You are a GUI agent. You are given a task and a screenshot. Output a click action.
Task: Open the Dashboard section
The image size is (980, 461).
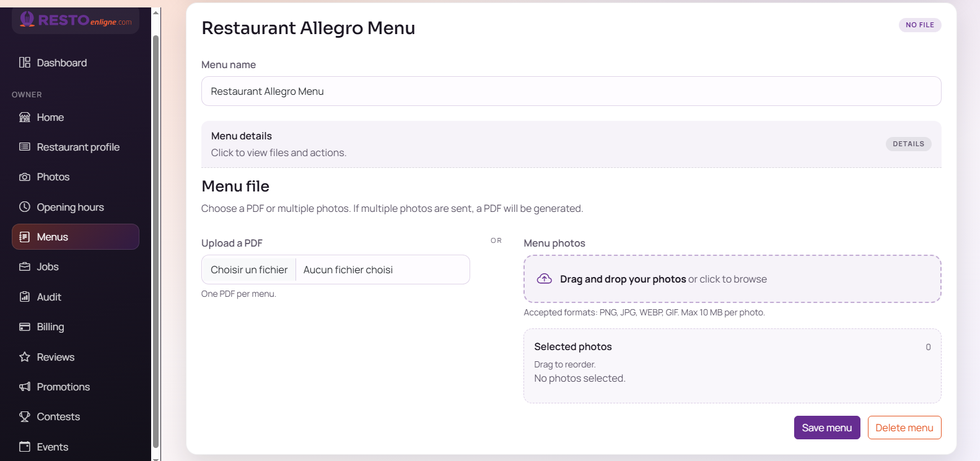click(61, 62)
